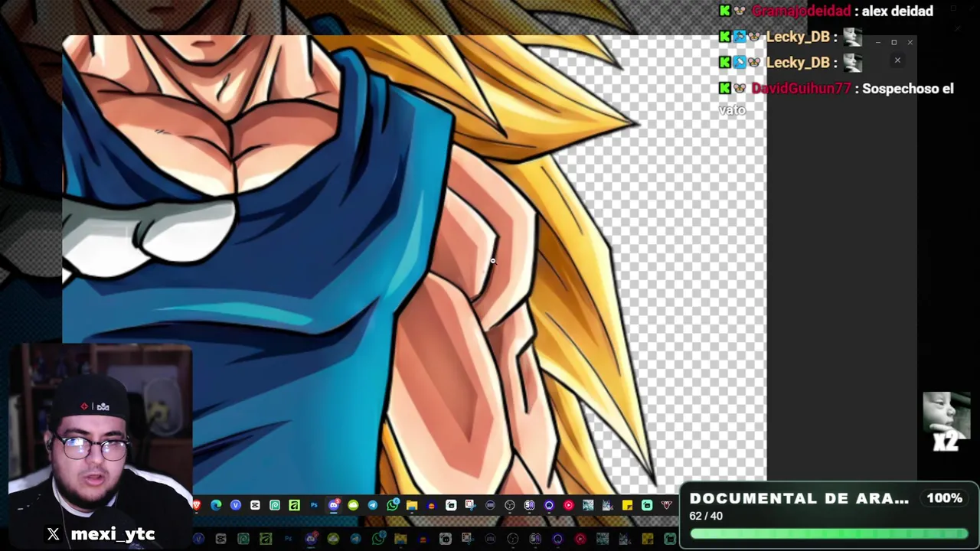Maximize the dark window in the top right
This screenshot has width=980, height=551.
pos(893,42)
